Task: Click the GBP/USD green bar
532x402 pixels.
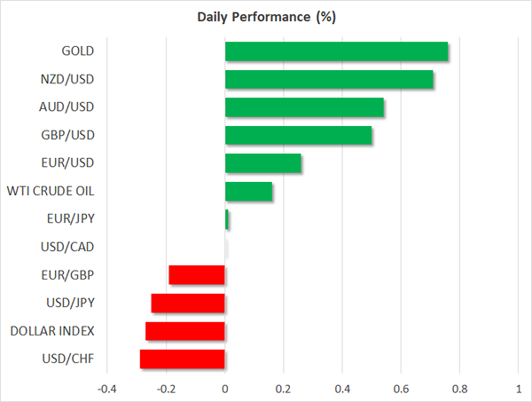Action: pyautogui.click(x=298, y=136)
